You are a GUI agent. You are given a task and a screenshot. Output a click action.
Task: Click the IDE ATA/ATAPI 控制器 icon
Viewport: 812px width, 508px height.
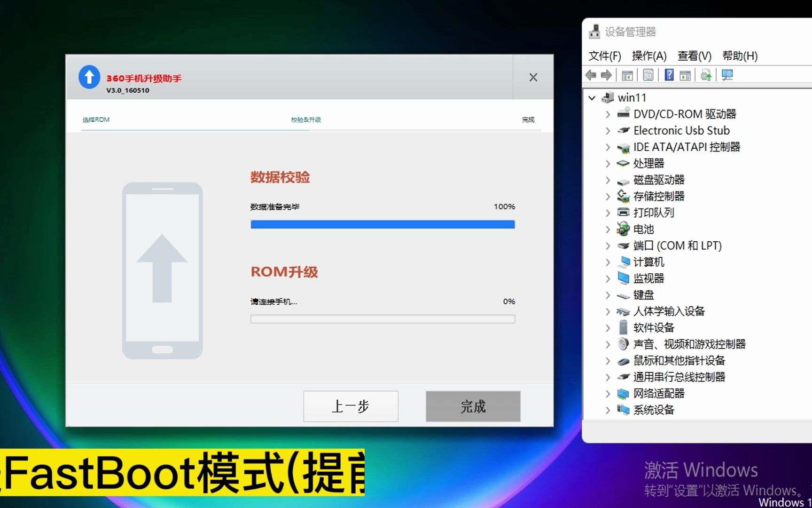[x=624, y=148]
